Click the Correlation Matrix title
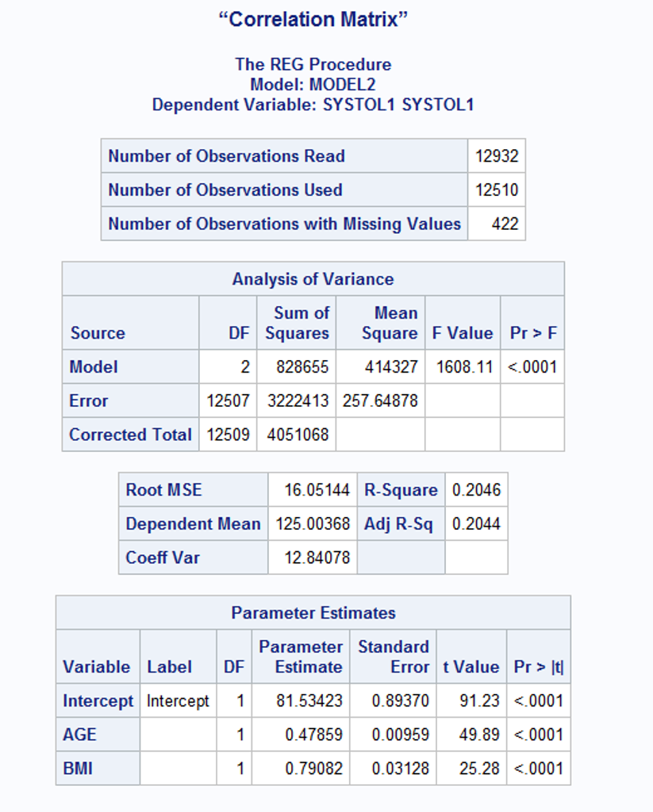The image size is (653, 812). (x=326, y=19)
